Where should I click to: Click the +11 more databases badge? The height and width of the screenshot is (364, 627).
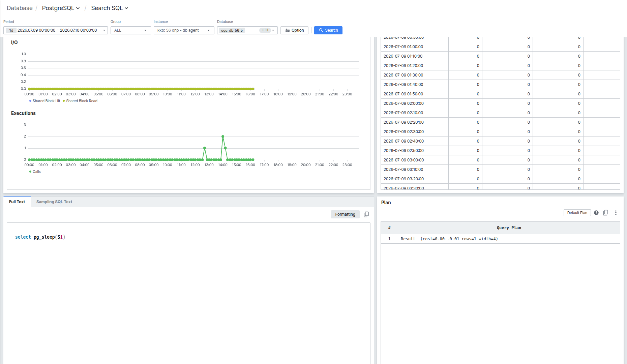point(265,30)
